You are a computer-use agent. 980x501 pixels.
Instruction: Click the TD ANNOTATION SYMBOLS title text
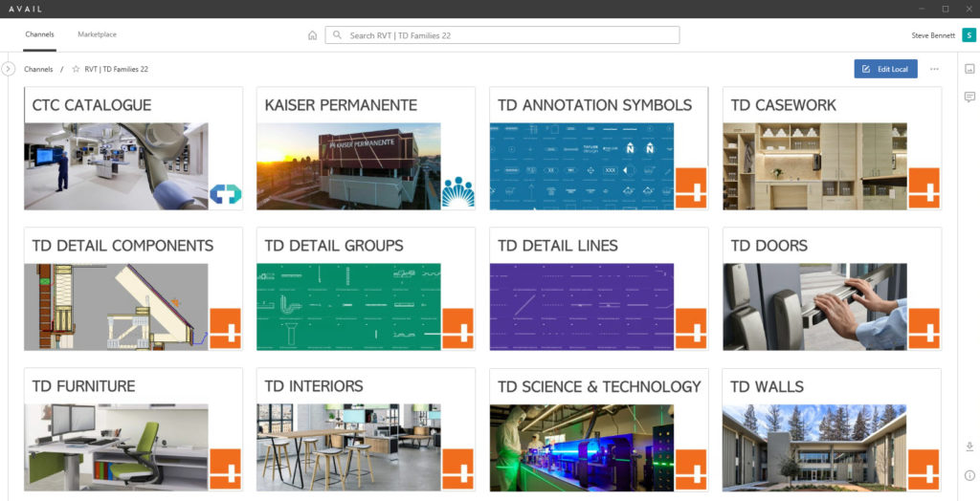(x=595, y=105)
